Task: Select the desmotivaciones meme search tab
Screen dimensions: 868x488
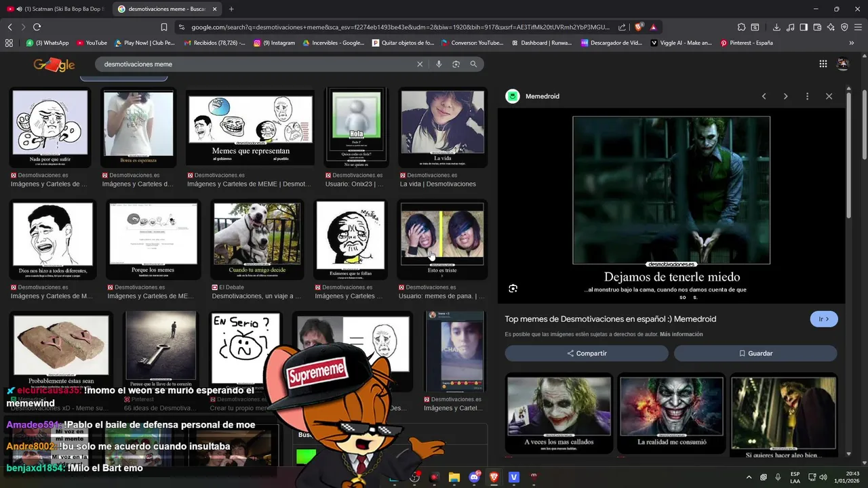Action: (x=167, y=9)
